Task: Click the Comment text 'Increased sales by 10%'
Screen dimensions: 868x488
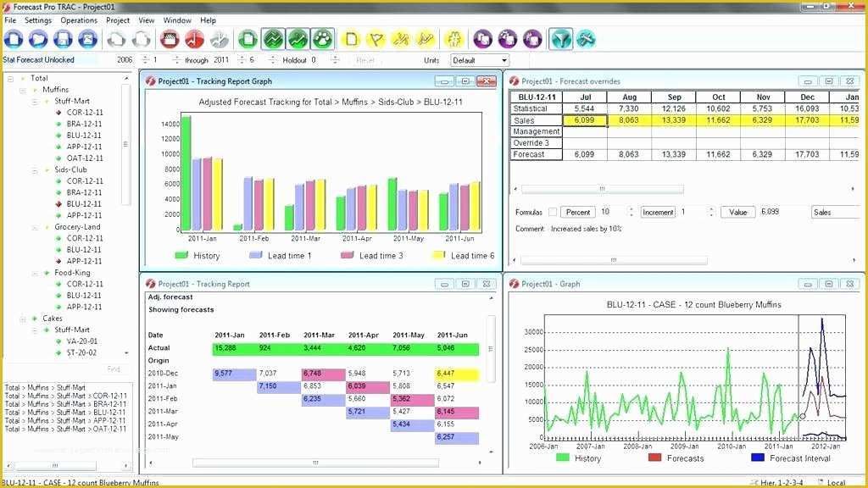Action: 587,229
